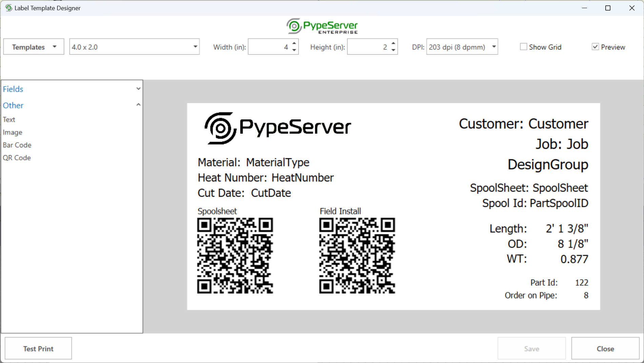Click the app icon in the title bar
Screen dimensions: 644x363
(x=8, y=7)
